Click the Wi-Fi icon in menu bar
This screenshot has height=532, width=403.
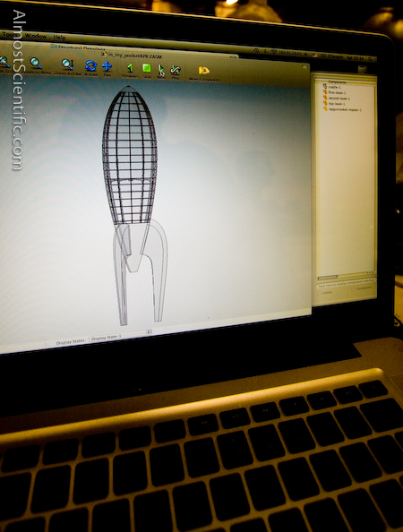tap(274, 52)
